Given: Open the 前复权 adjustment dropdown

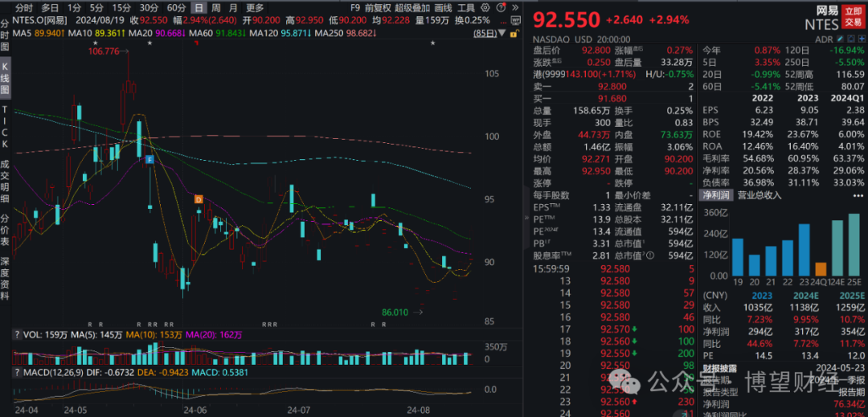Looking at the screenshot, I should pyautogui.click(x=377, y=8).
